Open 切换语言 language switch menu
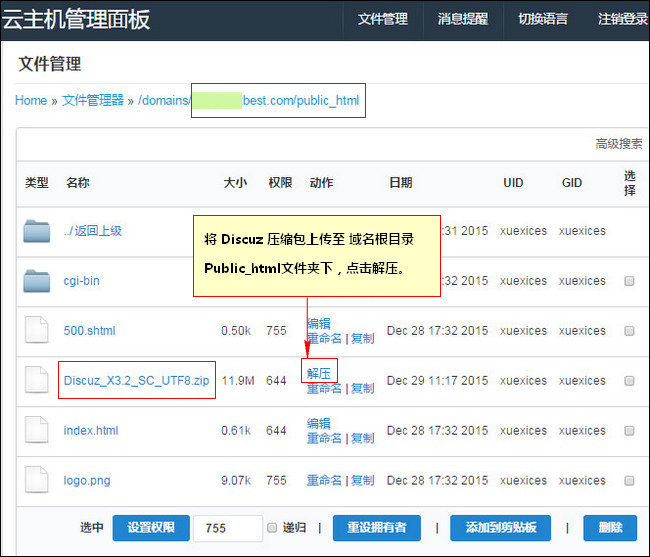 [543, 19]
